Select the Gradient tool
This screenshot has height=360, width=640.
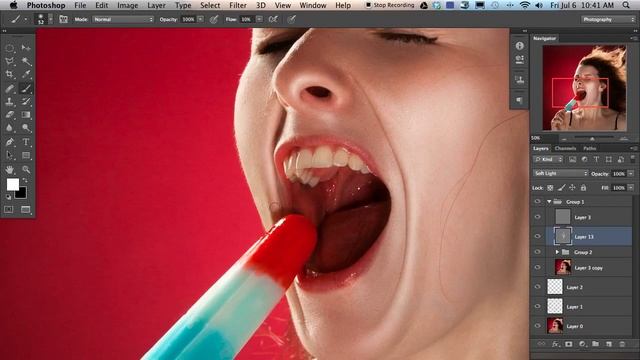[x=26, y=115]
